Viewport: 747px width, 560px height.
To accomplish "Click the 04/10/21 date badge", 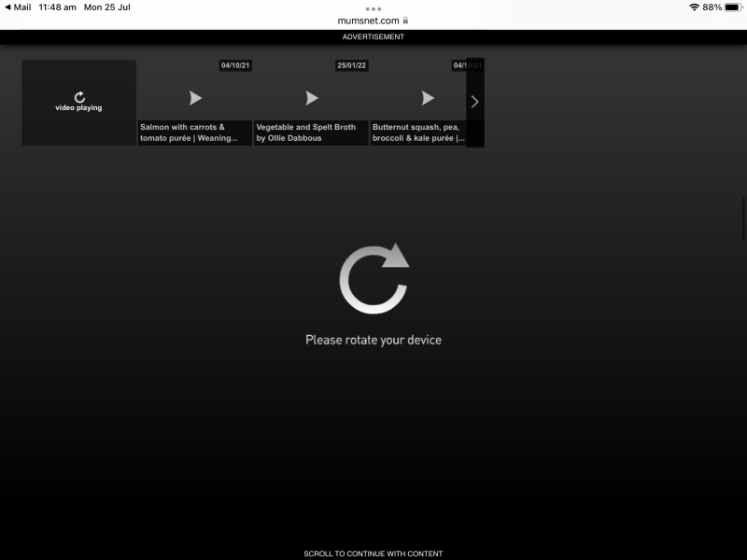I will pyautogui.click(x=235, y=65).
